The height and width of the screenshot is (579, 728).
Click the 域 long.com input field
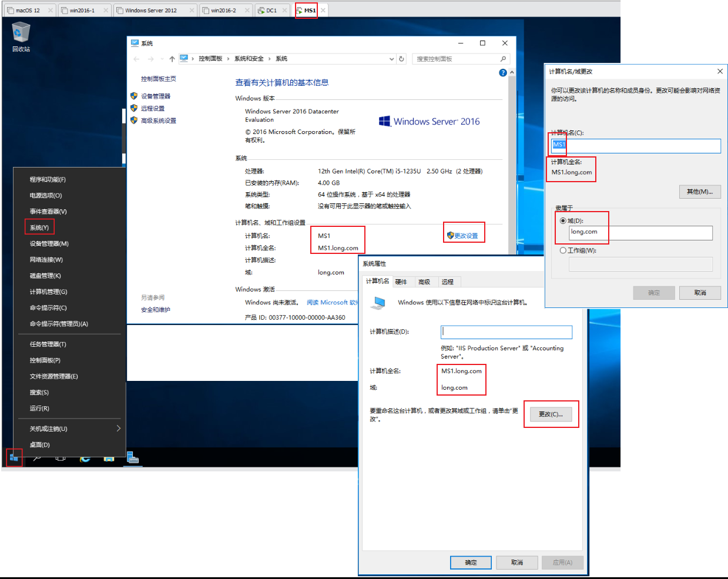point(640,233)
